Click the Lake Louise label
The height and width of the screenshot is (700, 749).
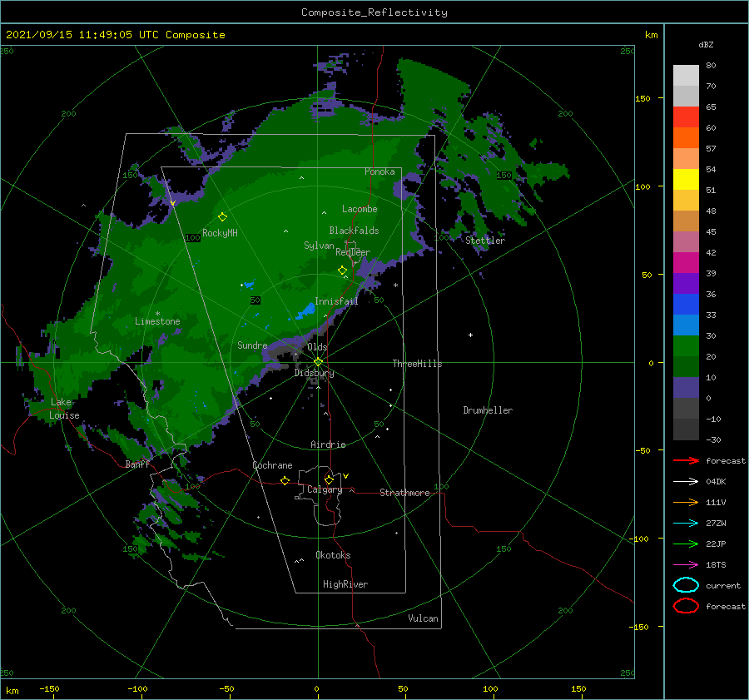pos(64,409)
